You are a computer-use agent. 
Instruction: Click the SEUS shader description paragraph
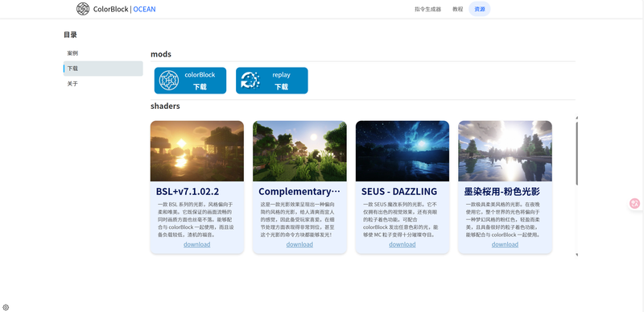coord(402,219)
